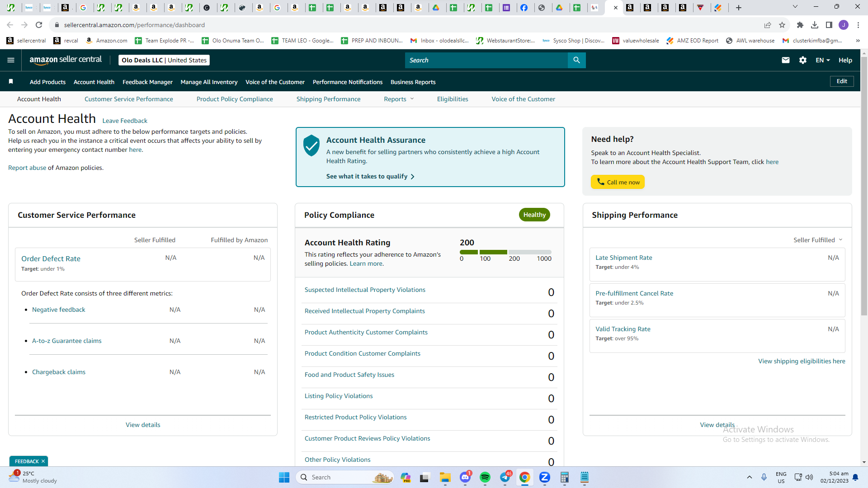Viewport: 868px width, 488px height.
Task: Open the notifications bell in system tray
Action: click(x=855, y=477)
